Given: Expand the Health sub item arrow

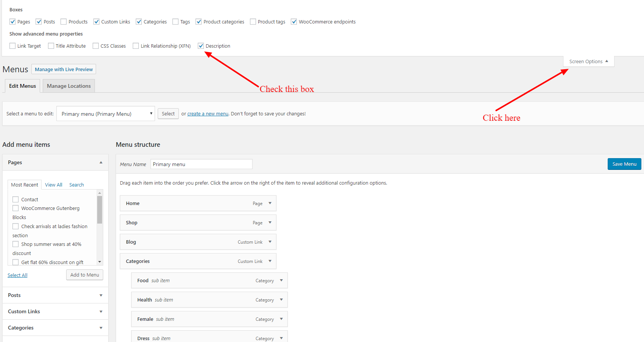Looking at the screenshot, I should click(x=281, y=300).
